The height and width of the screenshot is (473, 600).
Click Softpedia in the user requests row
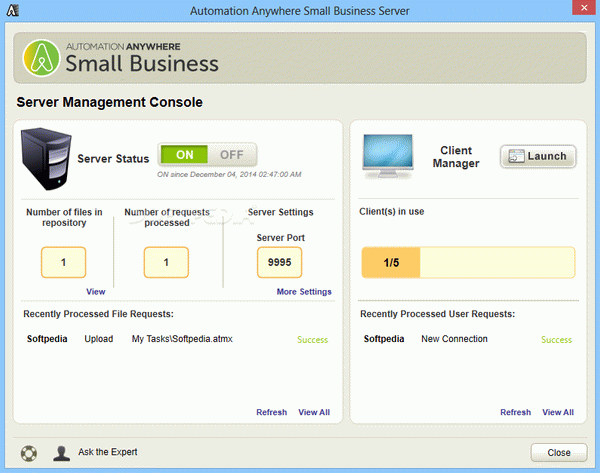[x=384, y=339]
